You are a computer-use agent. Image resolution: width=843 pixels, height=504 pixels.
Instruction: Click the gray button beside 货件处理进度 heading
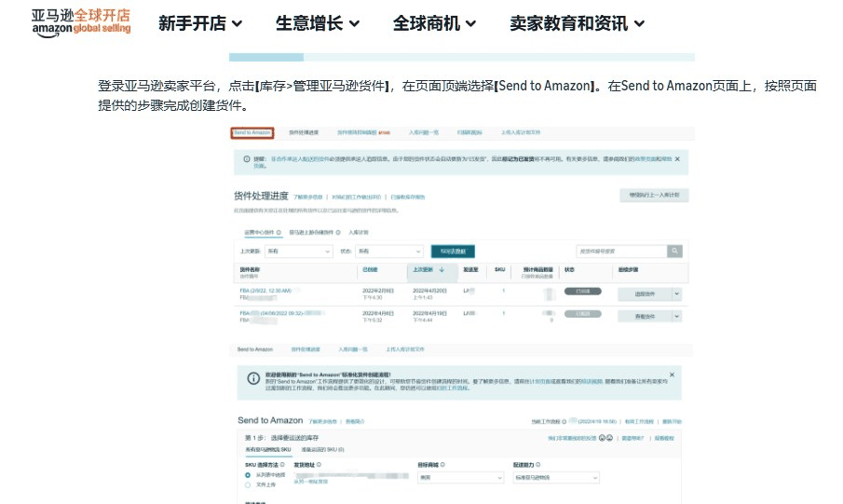point(654,195)
